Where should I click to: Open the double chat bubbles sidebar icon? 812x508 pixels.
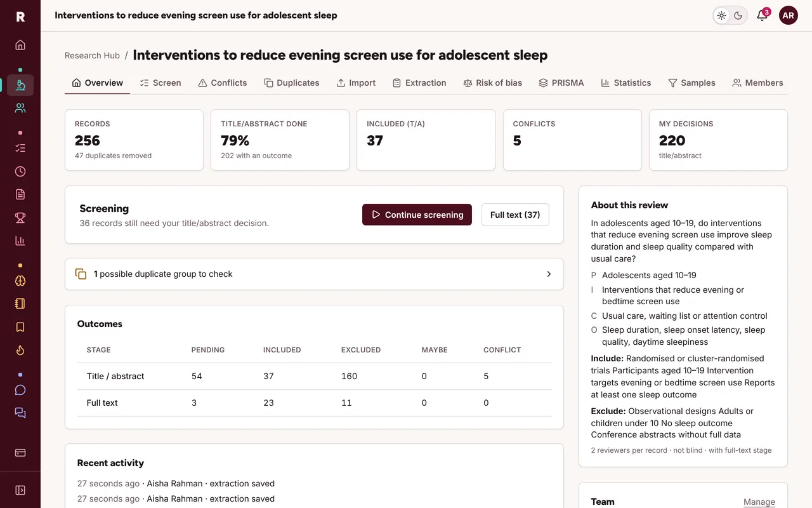[x=20, y=413]
